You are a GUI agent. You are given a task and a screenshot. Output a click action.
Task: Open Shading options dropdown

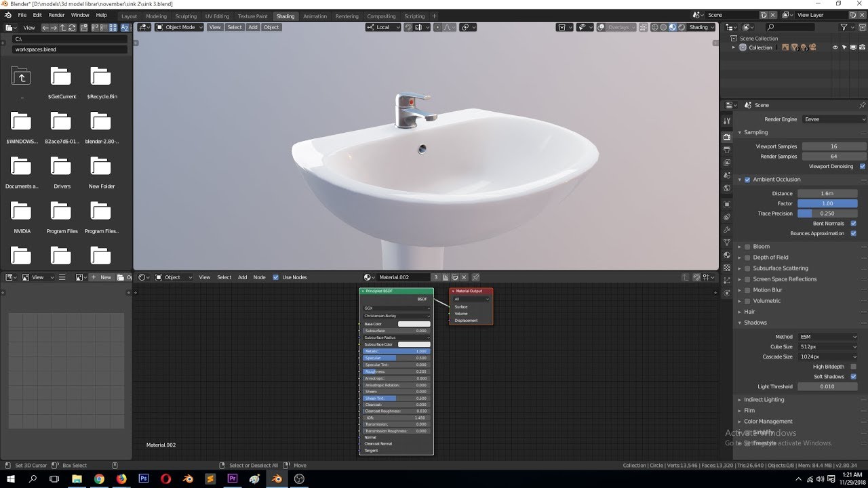point(702,27)
